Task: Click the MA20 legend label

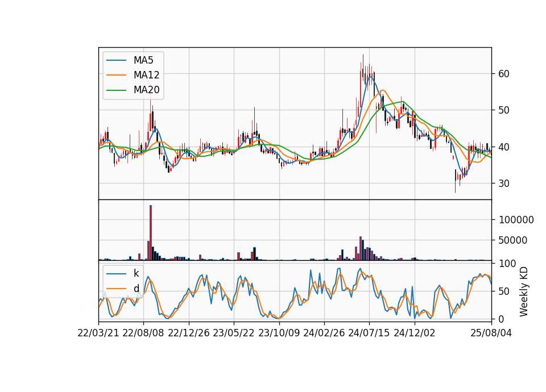Action: click(147, 90)
